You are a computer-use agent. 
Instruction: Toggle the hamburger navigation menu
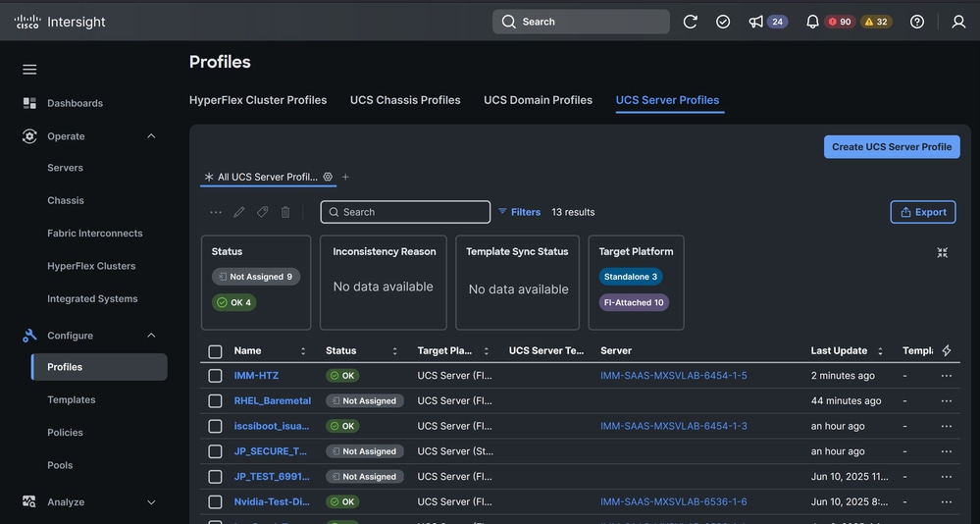(x=29, y=70)
